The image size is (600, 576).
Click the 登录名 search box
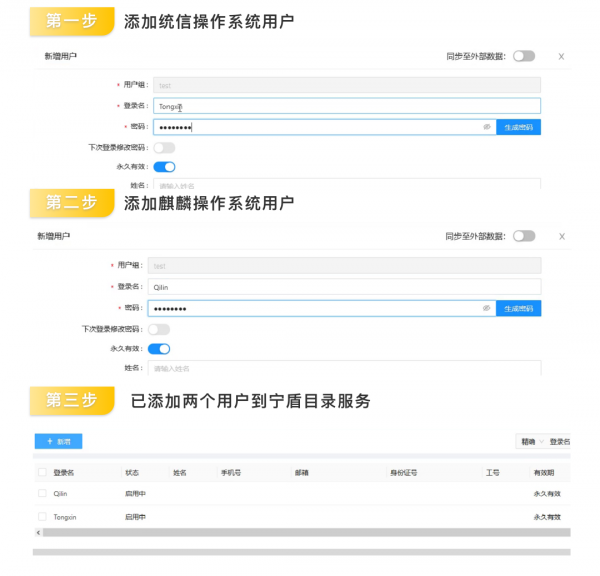pos(559,442)
